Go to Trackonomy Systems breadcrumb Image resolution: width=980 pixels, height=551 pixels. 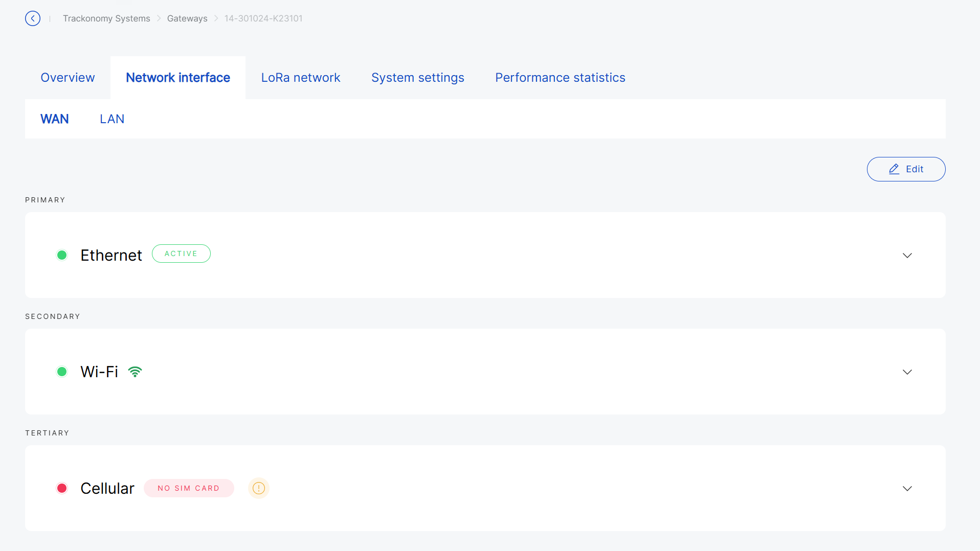point(106,18)
